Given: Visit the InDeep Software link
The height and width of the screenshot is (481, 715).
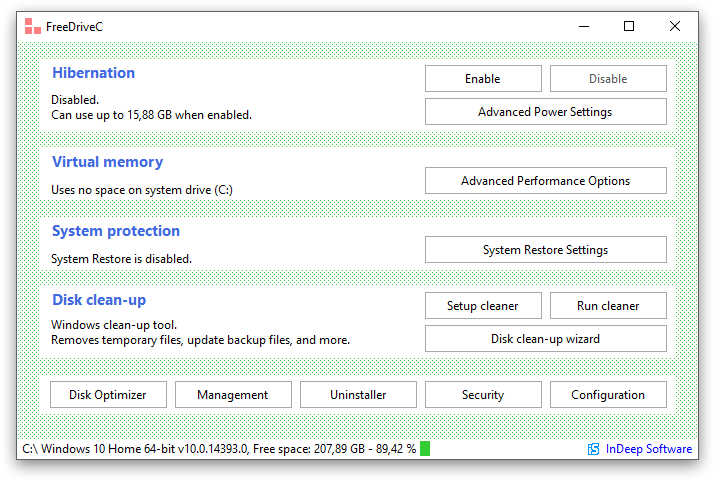Looking at the screenshot, I should (648, 449).
